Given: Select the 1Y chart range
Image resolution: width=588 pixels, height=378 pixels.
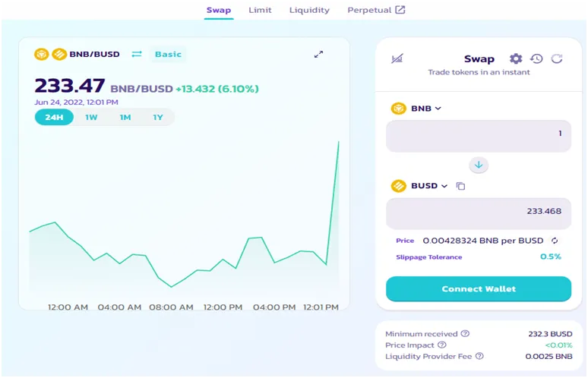Looking at the screenshot, I should (158, 117).
